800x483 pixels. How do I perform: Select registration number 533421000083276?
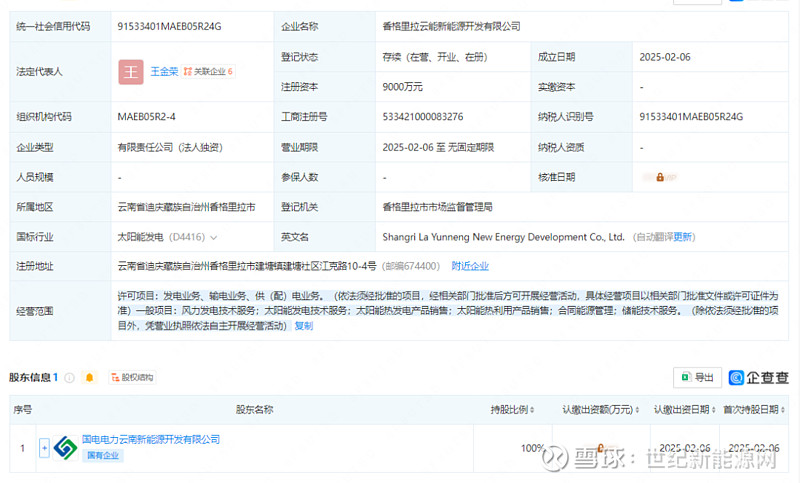[423, 117]
